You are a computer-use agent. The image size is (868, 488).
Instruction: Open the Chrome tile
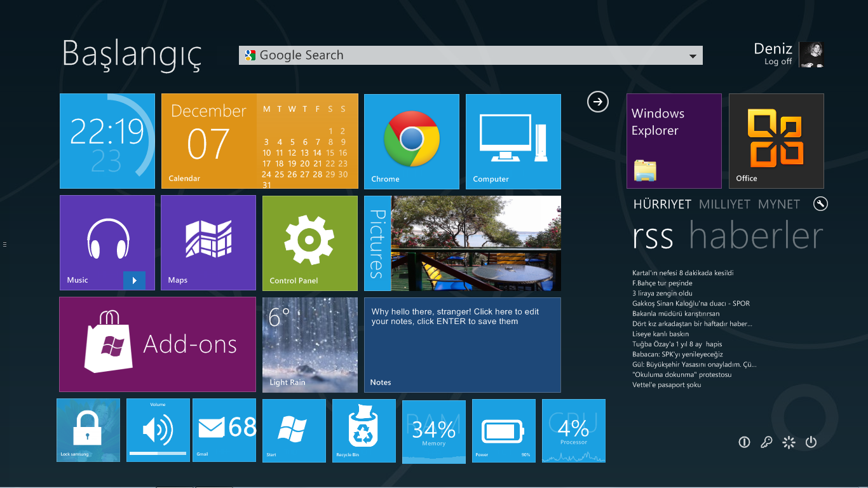412,142
